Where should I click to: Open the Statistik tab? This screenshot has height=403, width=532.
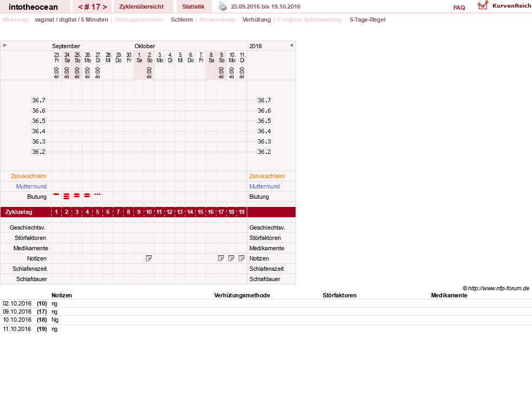(x=193, y=6)
